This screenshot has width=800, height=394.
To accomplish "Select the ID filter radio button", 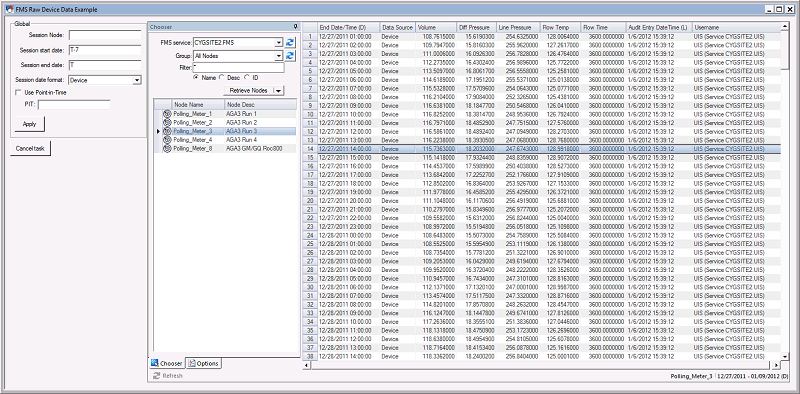I will click(x=247, y=78).
